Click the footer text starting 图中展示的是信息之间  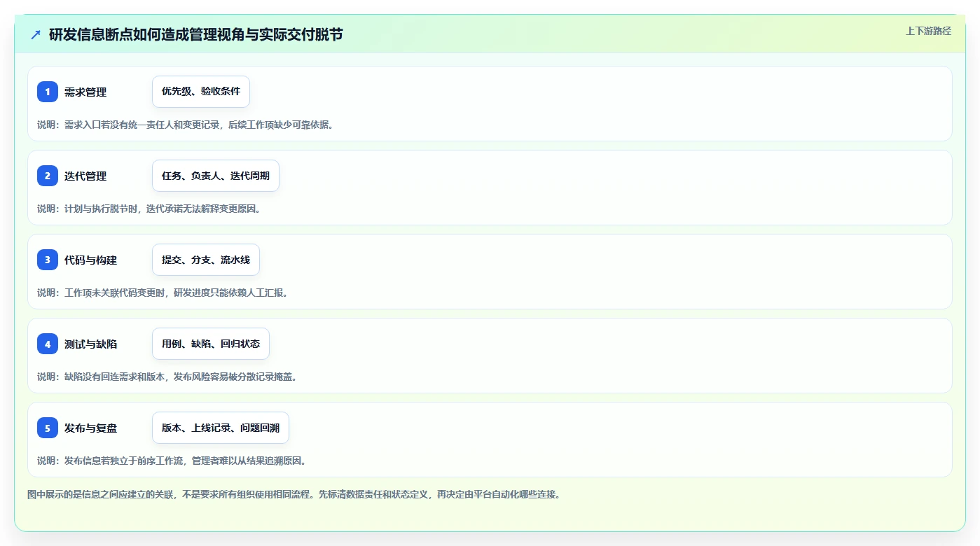[x=294, y=494]
